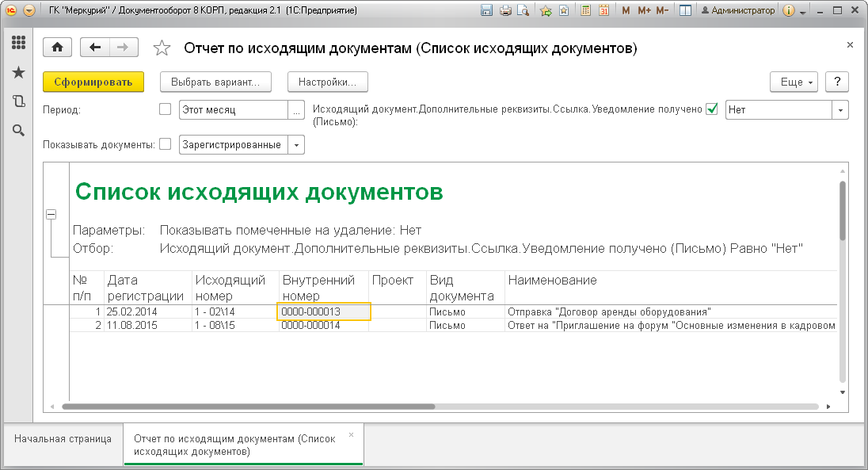Click the scroll right arrow of the report
Image resolution: width=868 pixels, height=470 pixels.
pyautogui.click(x=828, y=407)
